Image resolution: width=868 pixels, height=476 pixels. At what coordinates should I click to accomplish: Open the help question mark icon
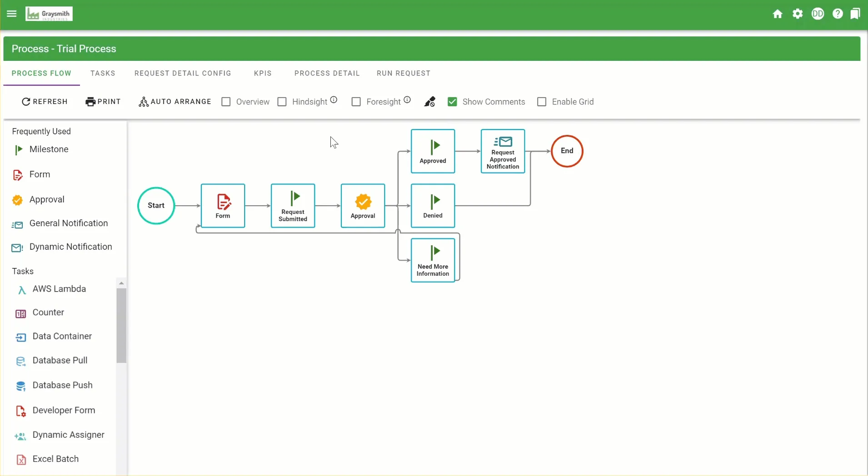point(838,14)
